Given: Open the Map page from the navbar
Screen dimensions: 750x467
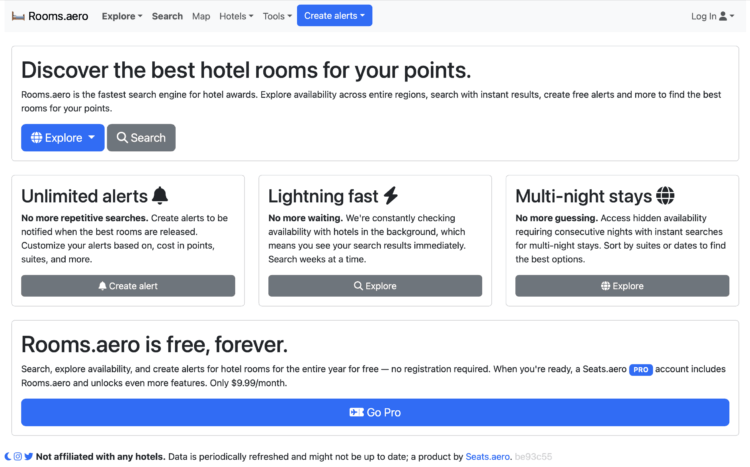Looking at the screenshot, I should click(x=201, y=16).
